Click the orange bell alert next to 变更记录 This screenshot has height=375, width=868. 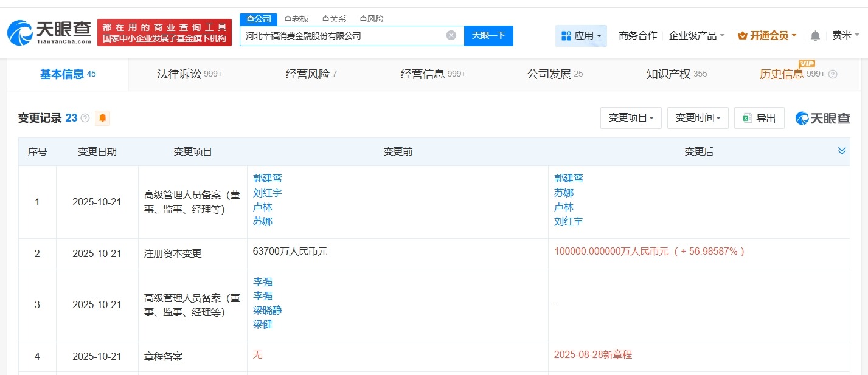pyautogui.click(x=102, y=118)
